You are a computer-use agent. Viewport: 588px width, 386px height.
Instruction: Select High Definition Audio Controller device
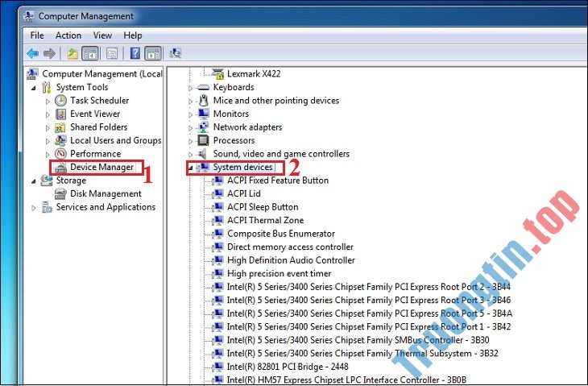coord(290,260)
